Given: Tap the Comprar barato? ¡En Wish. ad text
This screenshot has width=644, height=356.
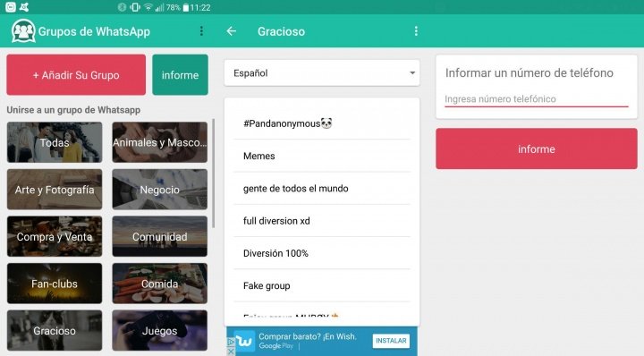Looking at the screenshot, I should pos(307,336).
